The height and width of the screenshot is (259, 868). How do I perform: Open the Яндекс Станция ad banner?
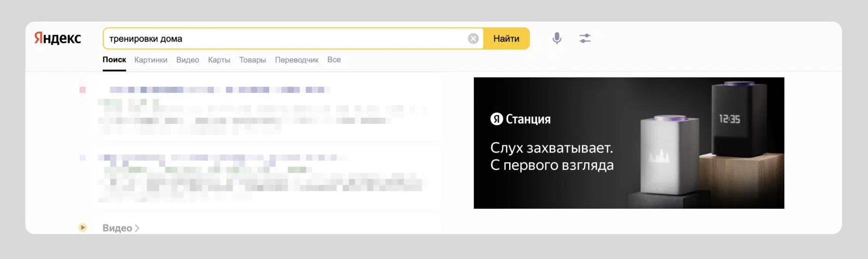click(629, 143)
